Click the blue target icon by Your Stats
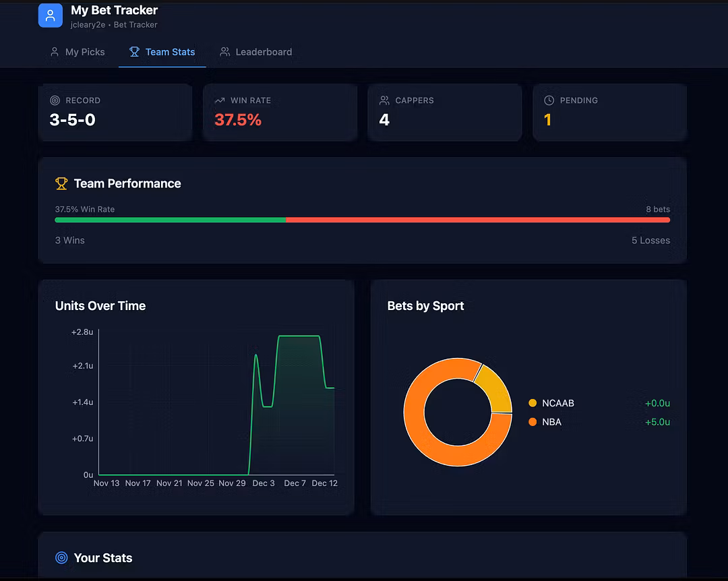This screenshot has width=728, height=581. tap(61, 558)
